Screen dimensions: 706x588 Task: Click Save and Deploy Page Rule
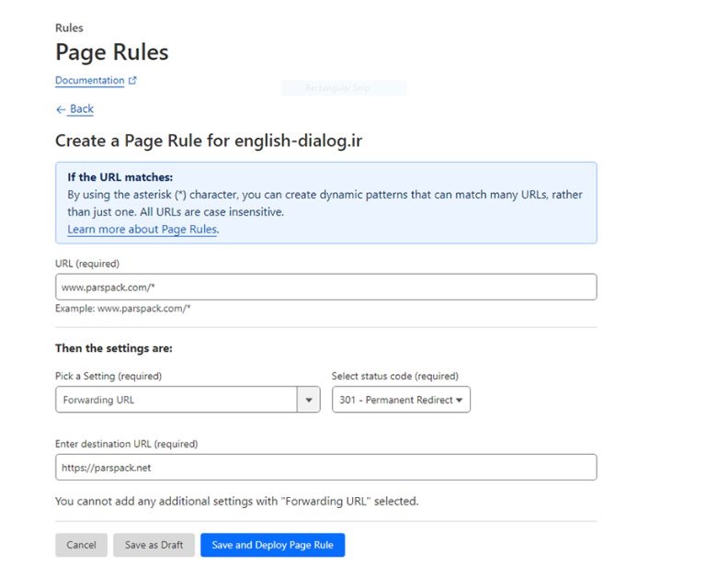[x=272, y=545]
